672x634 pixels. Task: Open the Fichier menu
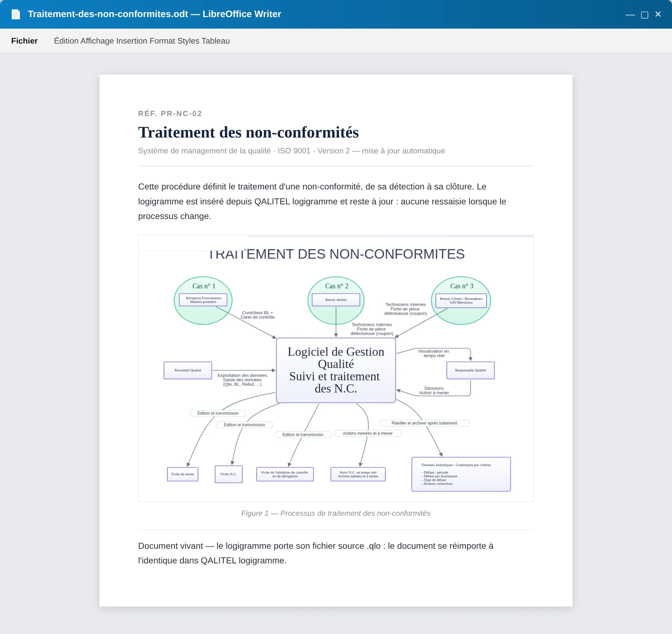point(24,41)
